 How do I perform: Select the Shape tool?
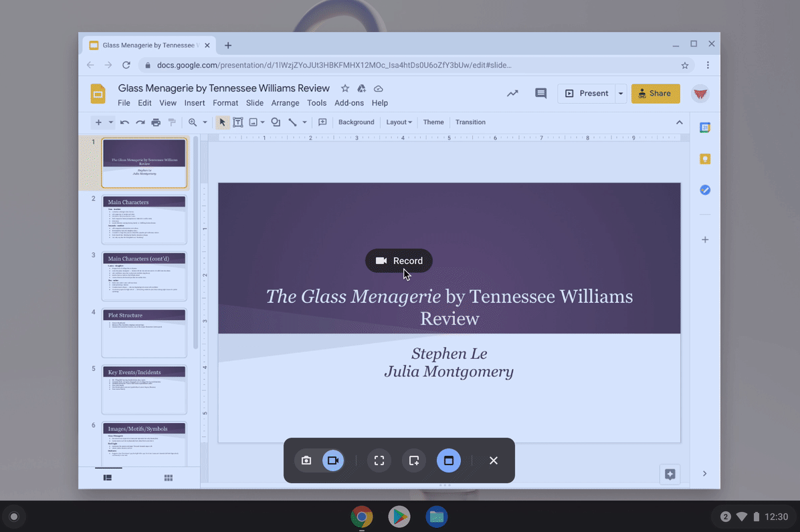click(x=276, y=122)
